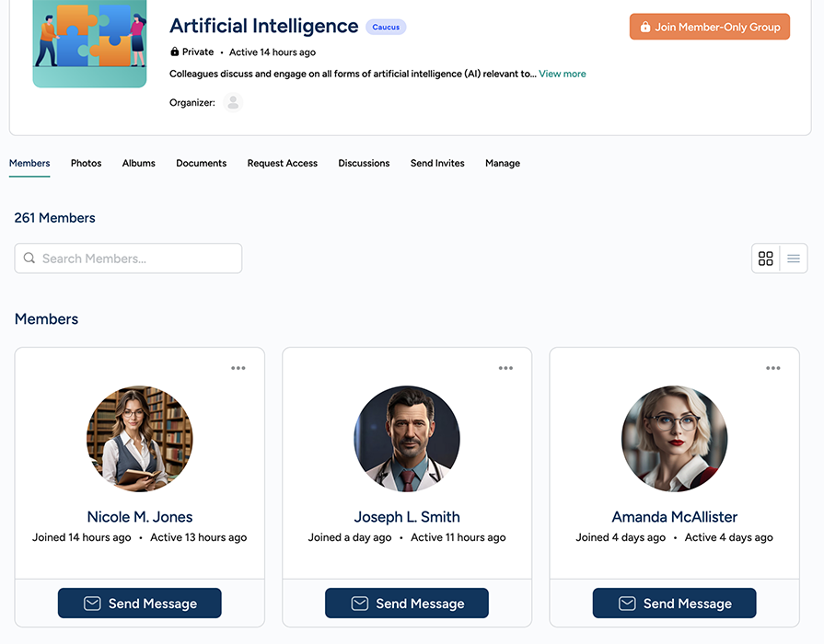824x644 pixels.
Task: Send Message to Joseph L. Smith
Action: coord(407,604)
